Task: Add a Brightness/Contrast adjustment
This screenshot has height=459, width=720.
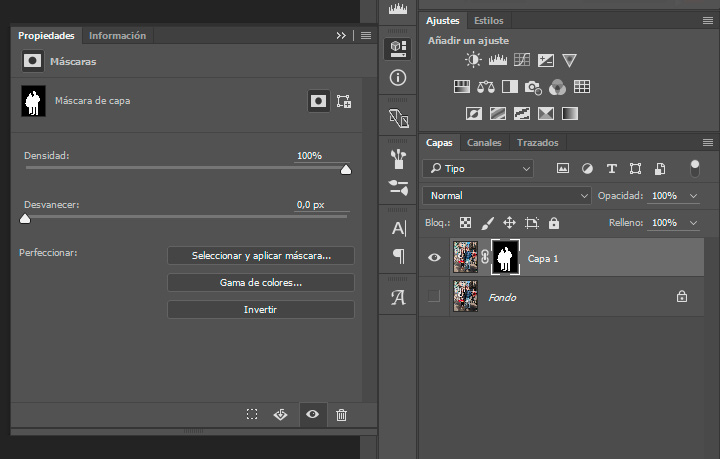Action: (x=473, y=60)
